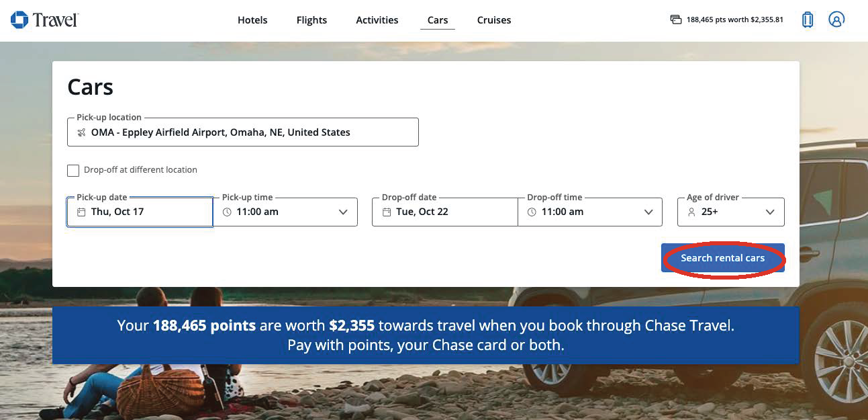Switch to the Hotels tab
Viewport: 868px width, 420px height.
tap(252, 20)
